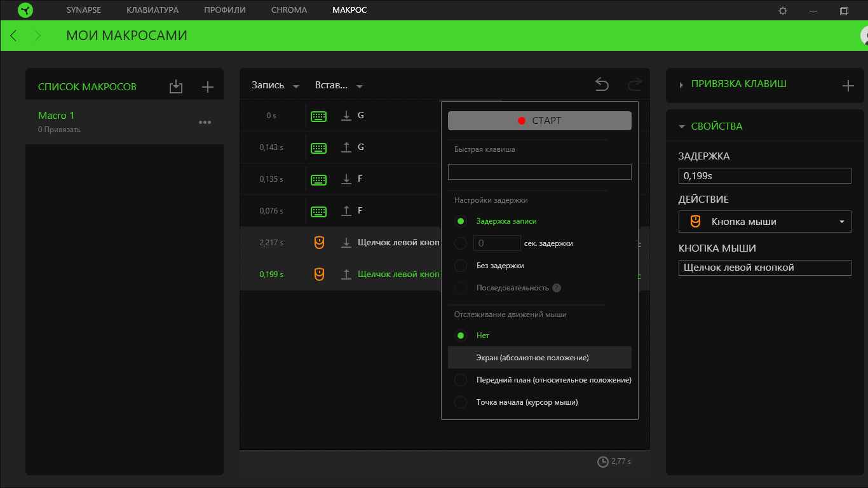The height and width of the screenshot is (488, 868).
Task: Open the Запись dropdown
Action: point(275,85)
